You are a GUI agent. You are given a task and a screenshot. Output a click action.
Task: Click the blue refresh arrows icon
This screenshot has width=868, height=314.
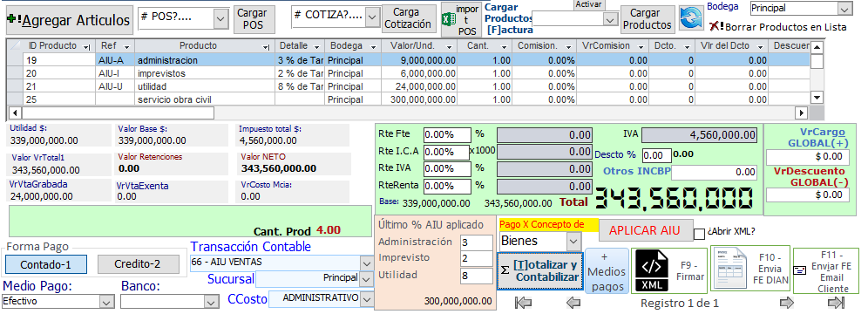(691, 18)
